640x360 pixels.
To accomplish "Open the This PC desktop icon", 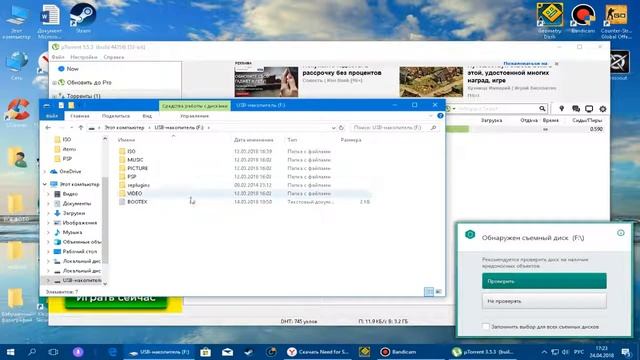I will point(16,22).
